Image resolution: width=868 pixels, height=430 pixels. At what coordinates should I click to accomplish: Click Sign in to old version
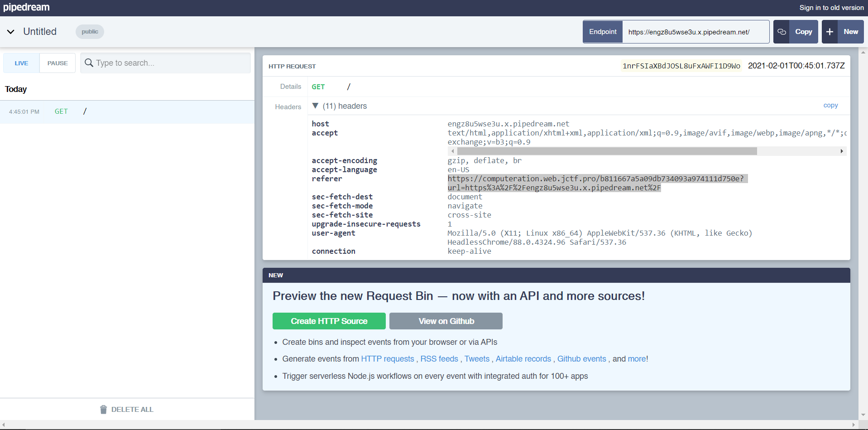pyautogui.click(x=831, y=8)
